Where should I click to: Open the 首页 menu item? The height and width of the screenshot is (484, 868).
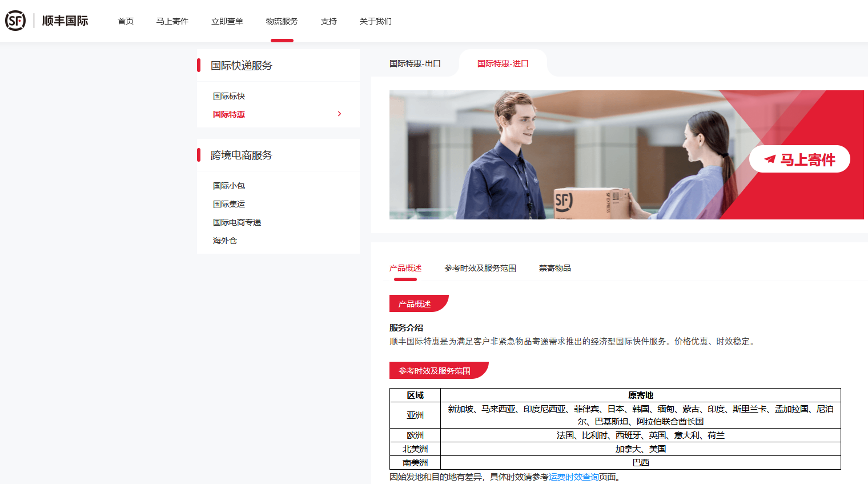[x=126, y=21]
